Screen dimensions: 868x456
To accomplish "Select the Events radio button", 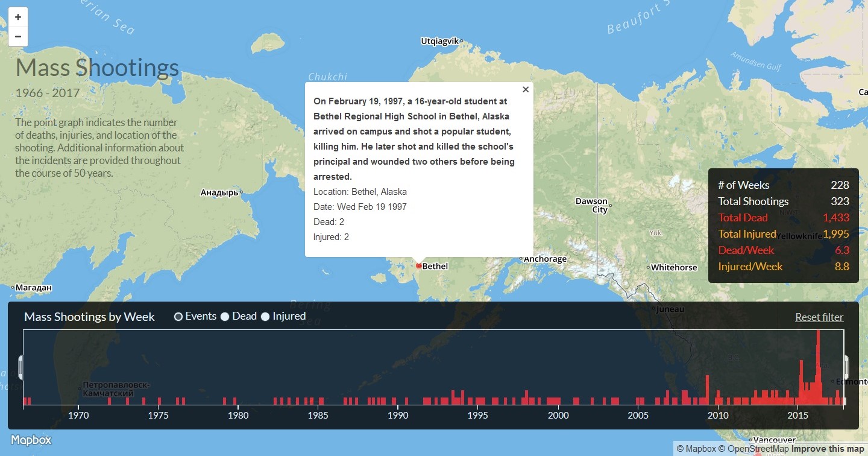I will tap(178, 317).
